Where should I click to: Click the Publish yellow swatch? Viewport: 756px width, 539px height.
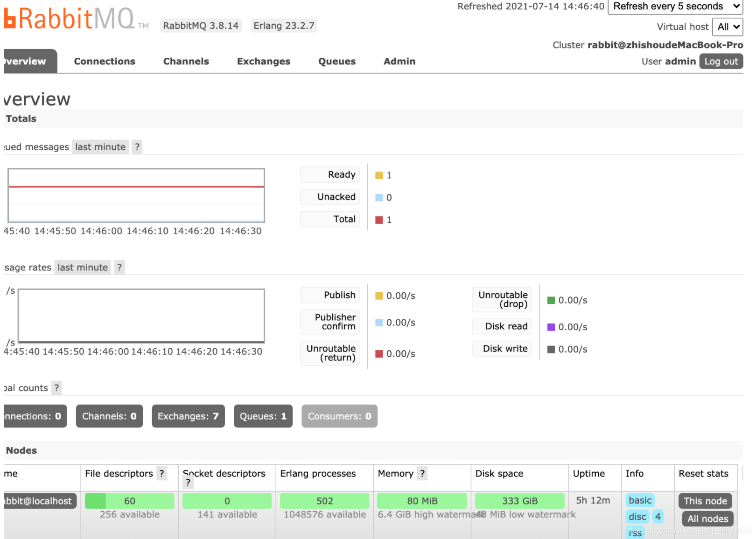tap(379, 296)
